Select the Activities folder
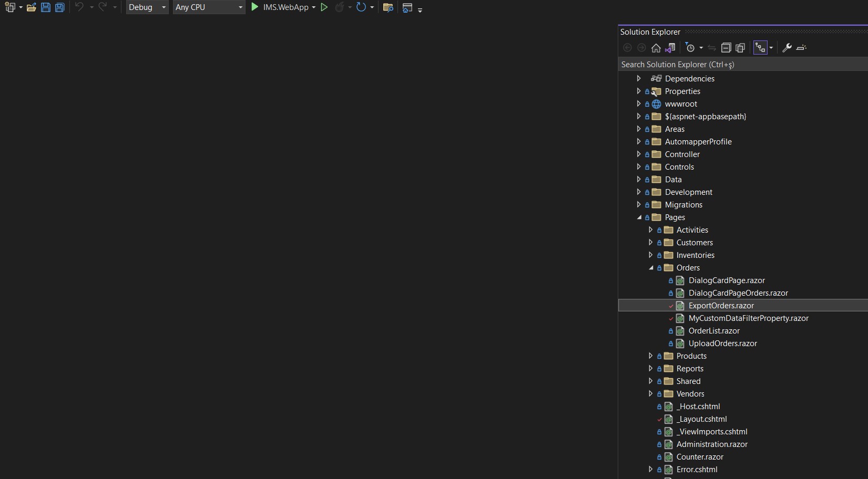 (692, 230)
